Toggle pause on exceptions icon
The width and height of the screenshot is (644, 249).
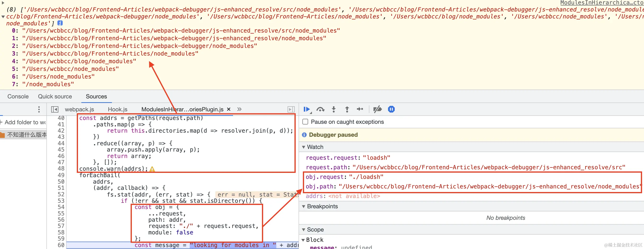391,109
